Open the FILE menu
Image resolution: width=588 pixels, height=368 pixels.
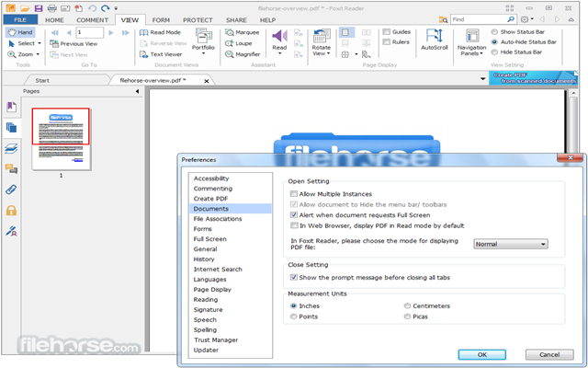click(x=20, y=20)
